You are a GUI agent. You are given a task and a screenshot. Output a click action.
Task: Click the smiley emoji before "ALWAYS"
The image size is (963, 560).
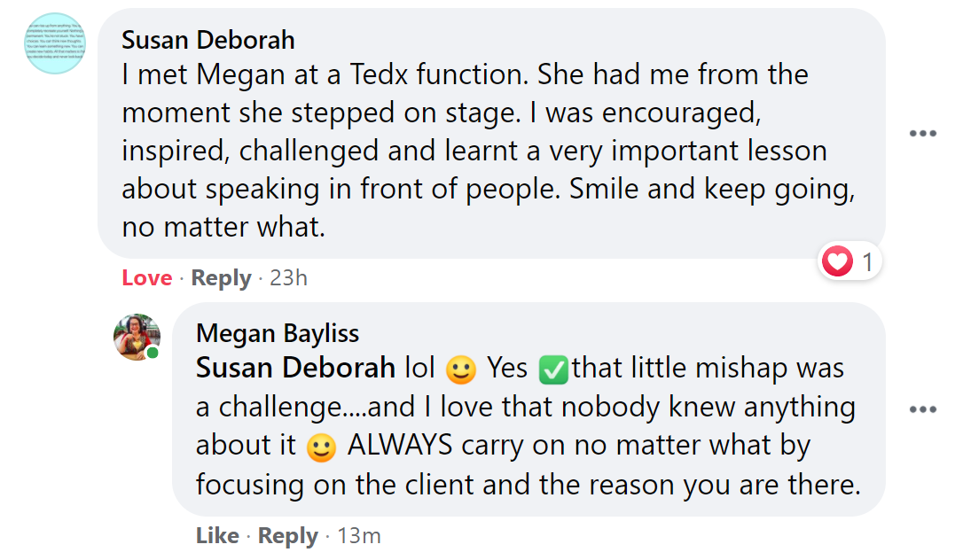point(321,448)
